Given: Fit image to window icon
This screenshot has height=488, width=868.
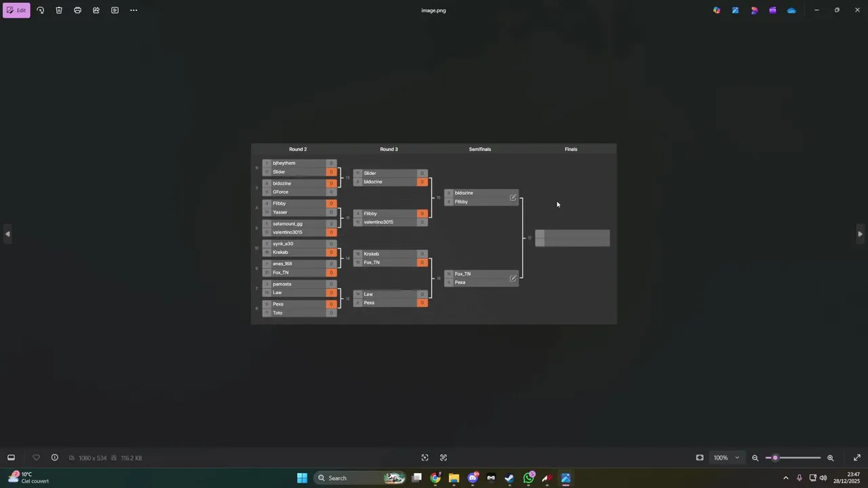Looking at the screenshot, I should (700, 457).
